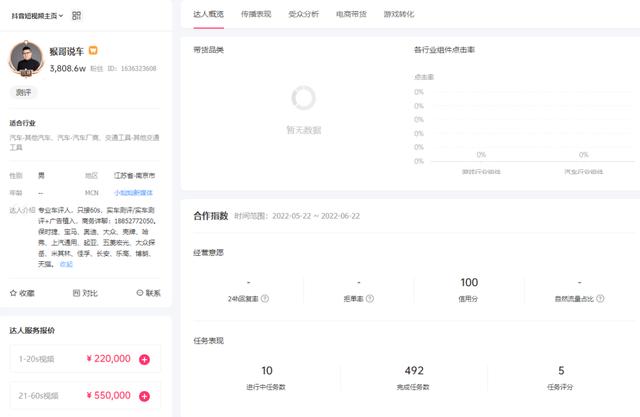This screenshot has height=417, width=640.
Task: Click the 达人服务报价 heading
Action: click(32, 330)
